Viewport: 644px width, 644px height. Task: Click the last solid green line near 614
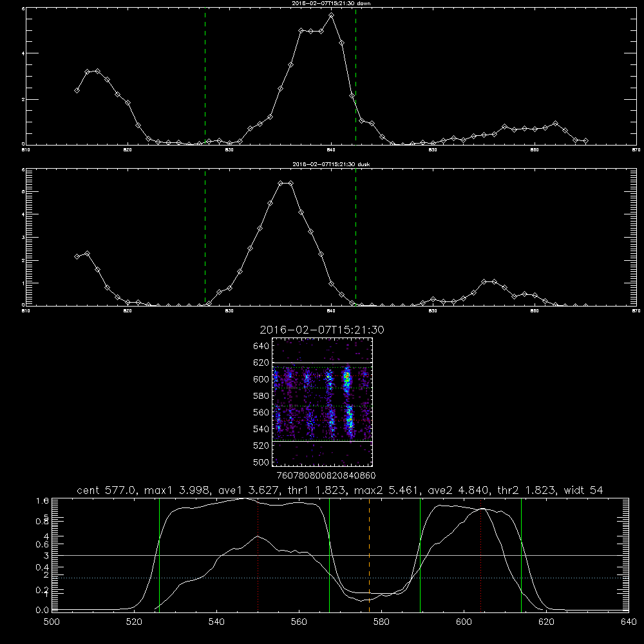click(521, 554)
